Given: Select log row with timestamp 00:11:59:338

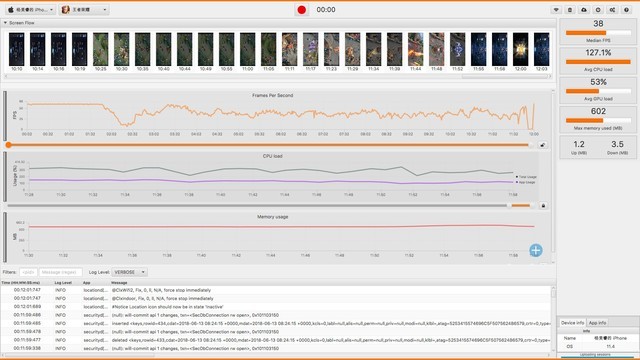Looking at the screenshot, I should click(276, 349).
